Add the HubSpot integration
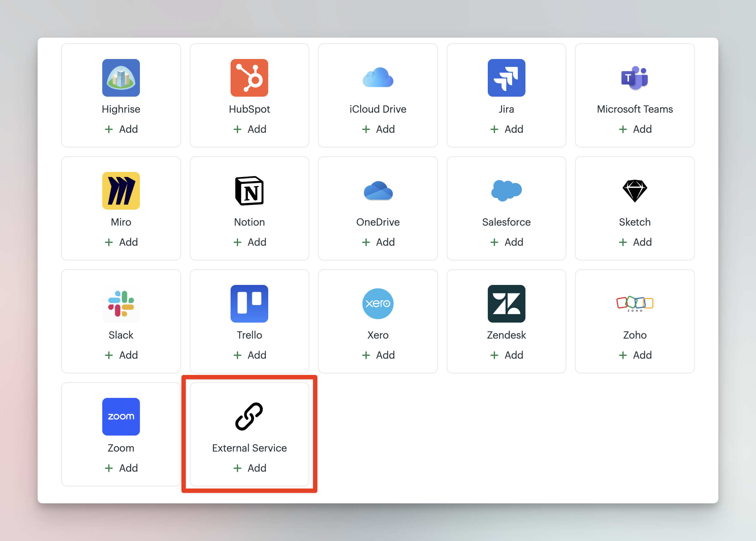The image size is (756, 541). (249, 129)
